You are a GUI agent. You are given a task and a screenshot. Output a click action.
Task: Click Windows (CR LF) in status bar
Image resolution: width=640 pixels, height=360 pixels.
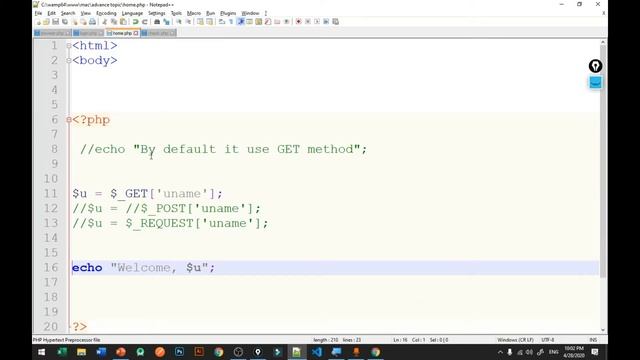pyautogui.click(x=515, y=340)
